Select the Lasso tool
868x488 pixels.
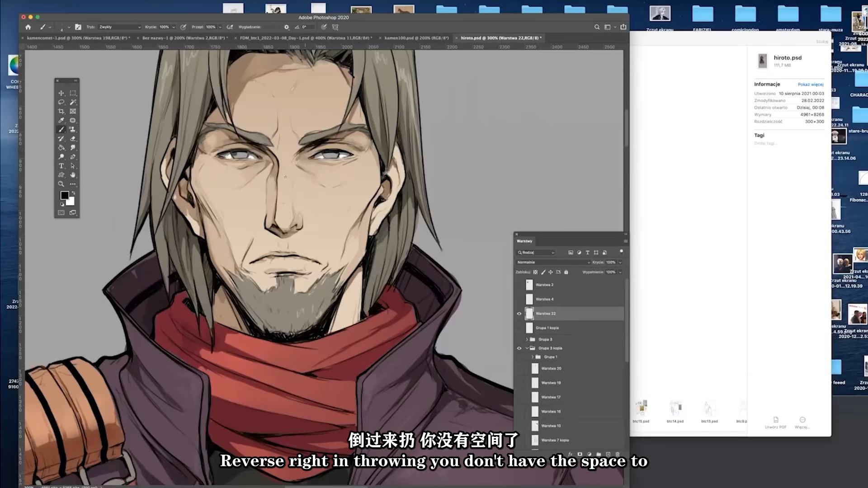tap(61, 102)
